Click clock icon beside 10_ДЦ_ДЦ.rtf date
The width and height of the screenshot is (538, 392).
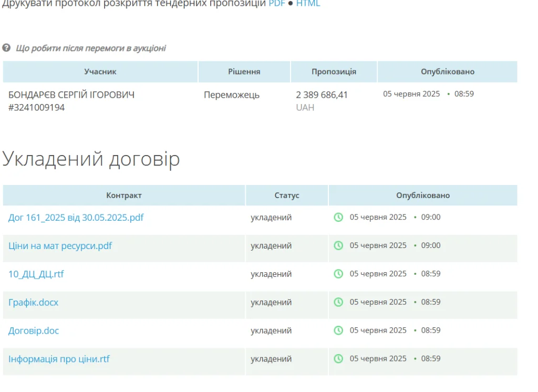tap(338, 274)
